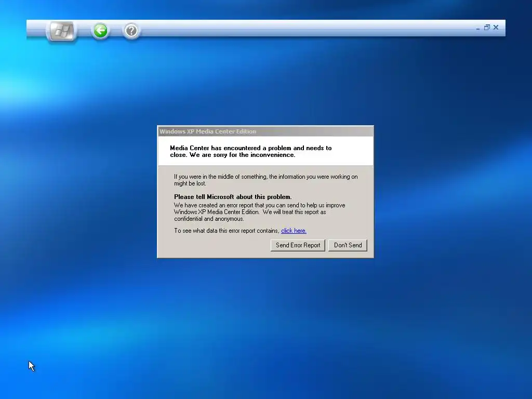The height and width of the screenshot is (399, 532).
Task: Choose Don't Send in the error dialog
Action: tap(348, 245)
